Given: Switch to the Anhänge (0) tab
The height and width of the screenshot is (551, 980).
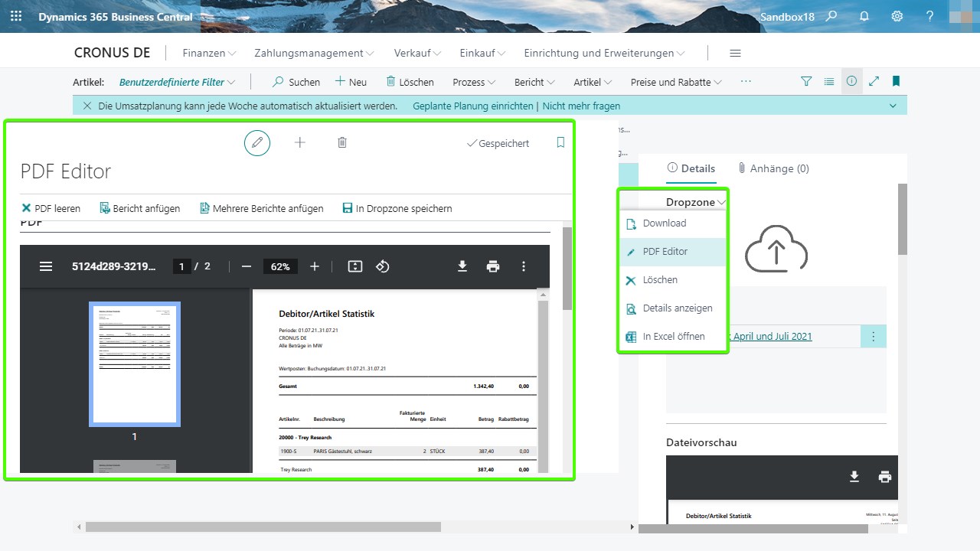Looking at the screenshot, I should click(x=773, y=168).
